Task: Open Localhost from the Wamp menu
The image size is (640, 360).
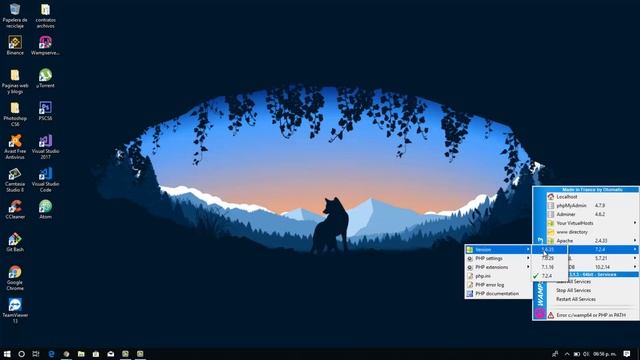Action: (592, 197)
